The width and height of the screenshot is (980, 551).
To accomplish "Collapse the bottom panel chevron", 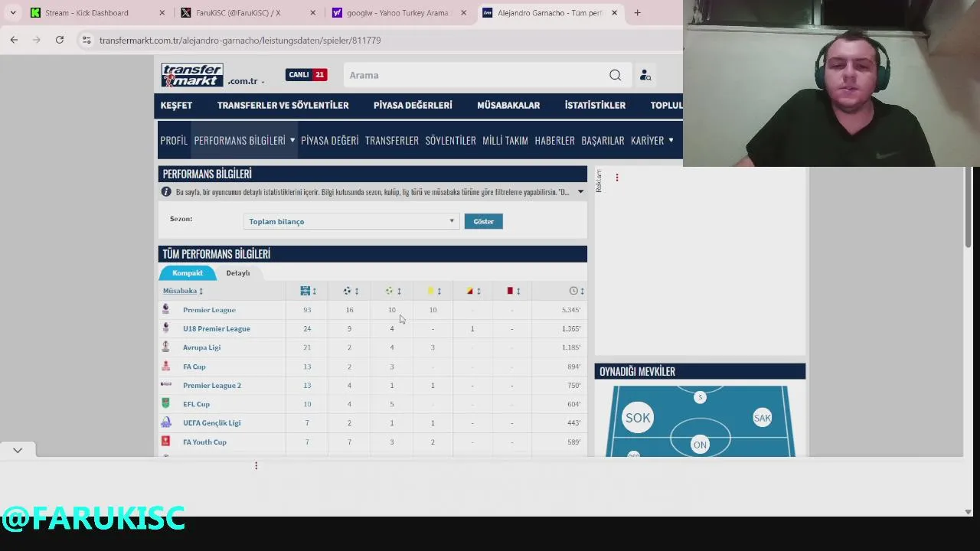I will coord(18,450).
